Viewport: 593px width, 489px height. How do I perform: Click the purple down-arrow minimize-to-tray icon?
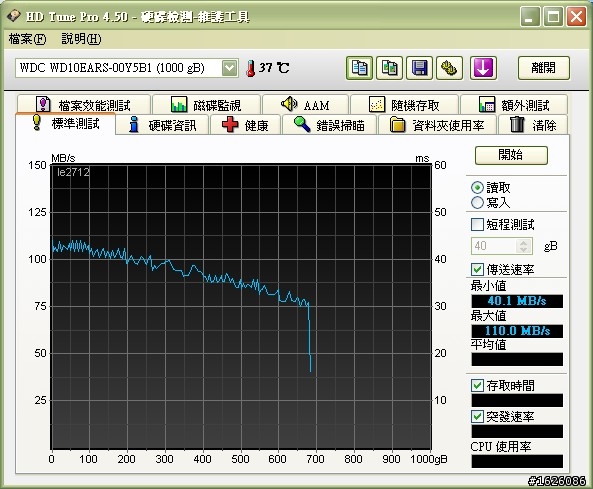click(483, 68)
